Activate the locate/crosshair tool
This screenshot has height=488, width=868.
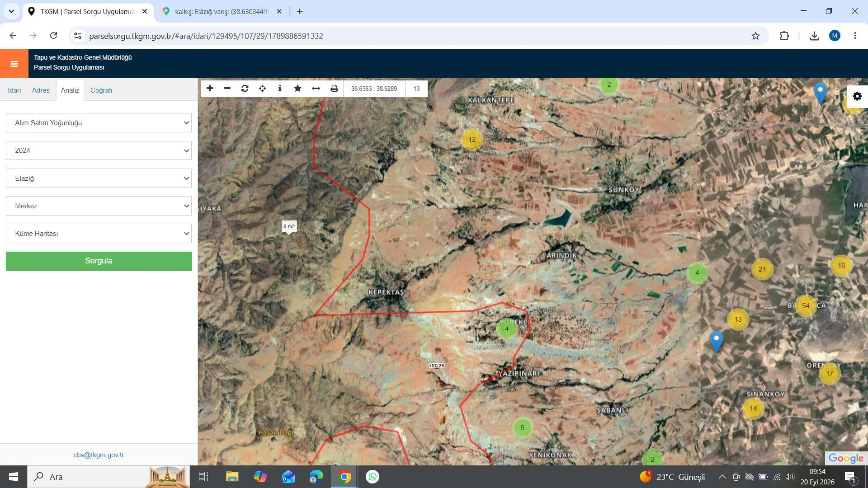pos(262,89)
